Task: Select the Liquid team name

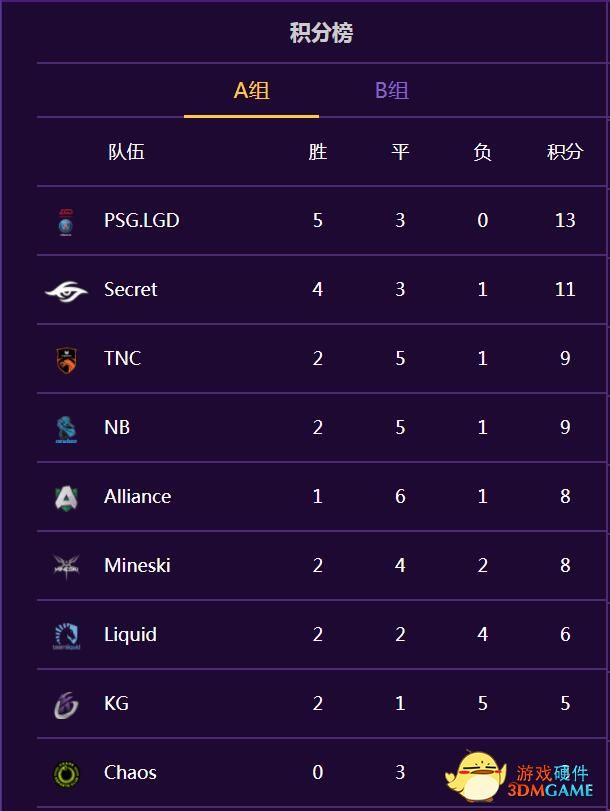Action: [130, 635]
